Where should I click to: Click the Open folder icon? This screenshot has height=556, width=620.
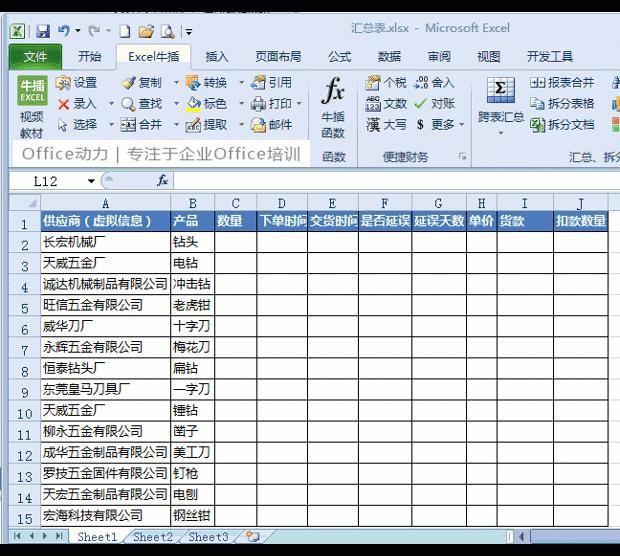click(146, 31)
